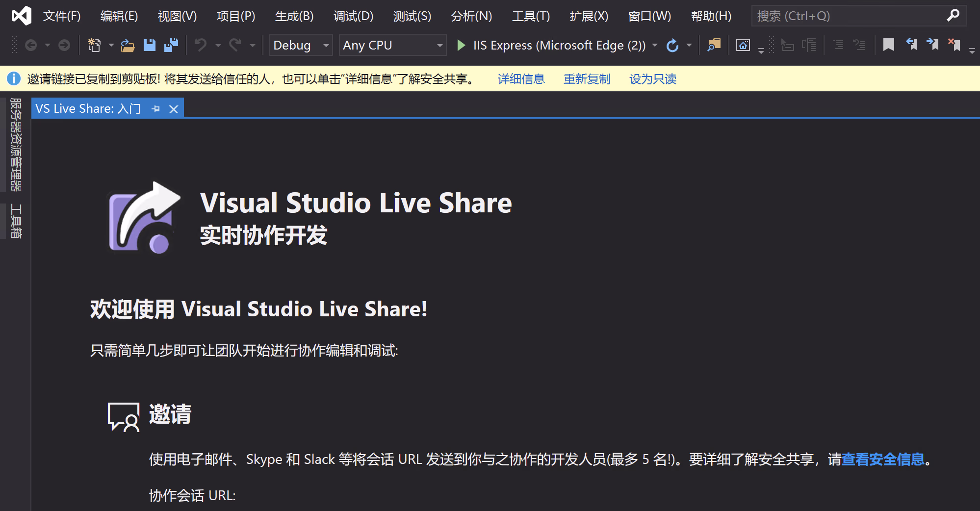Open the Any CPU platform dropdown
The height and width of the screenshot is (511, 980).
click(x=439, y=46)
